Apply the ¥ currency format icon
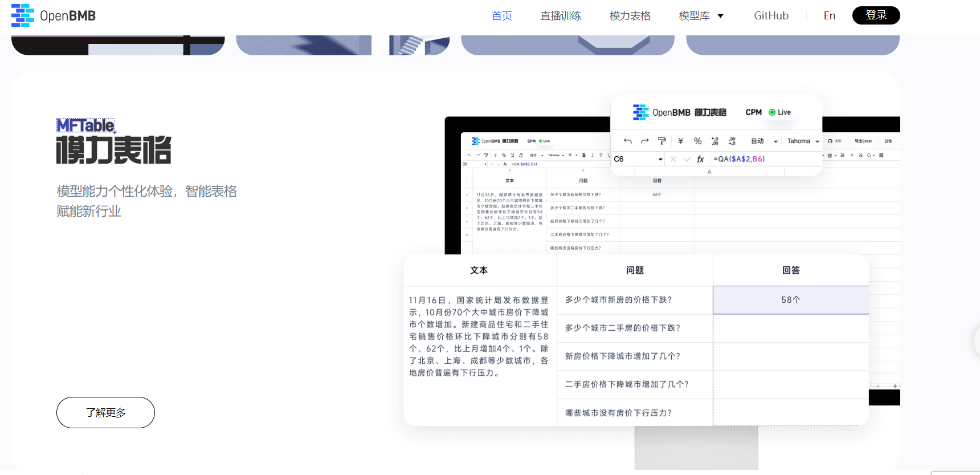The height and width of the screenshot is (475, 980). pyautogui.click(x=680, y=141)
